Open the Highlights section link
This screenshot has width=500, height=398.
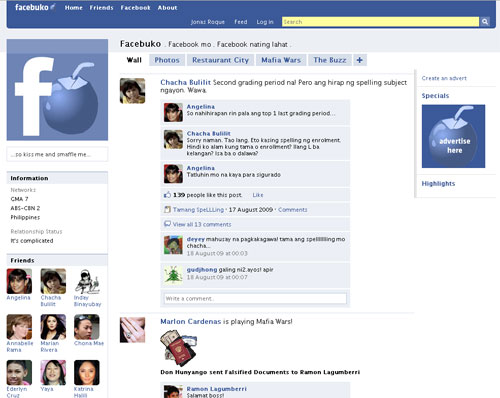point(438,183)
